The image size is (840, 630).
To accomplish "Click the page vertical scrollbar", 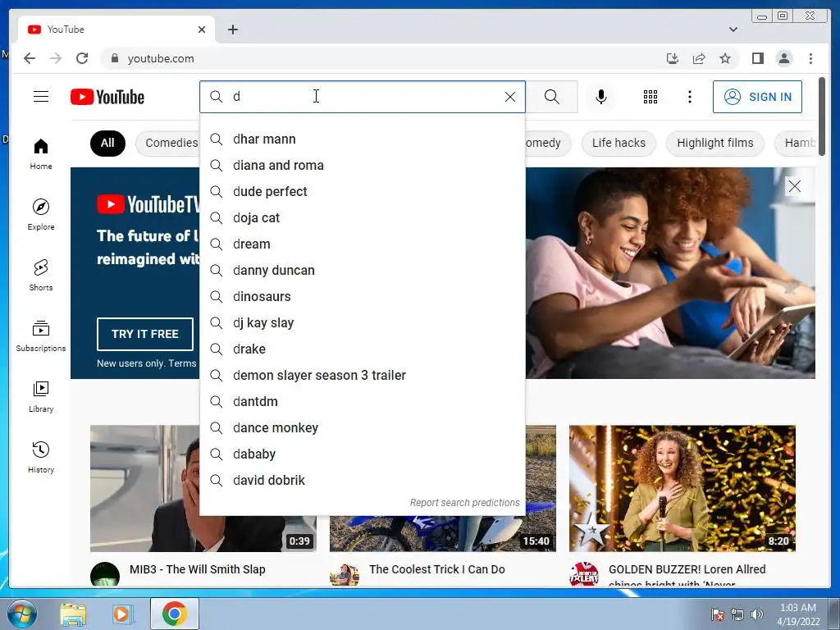I will tap(822, 116).
